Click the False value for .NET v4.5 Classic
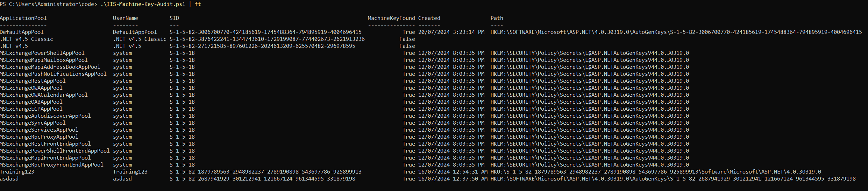 pyautogui.click(x=407, y=39)
